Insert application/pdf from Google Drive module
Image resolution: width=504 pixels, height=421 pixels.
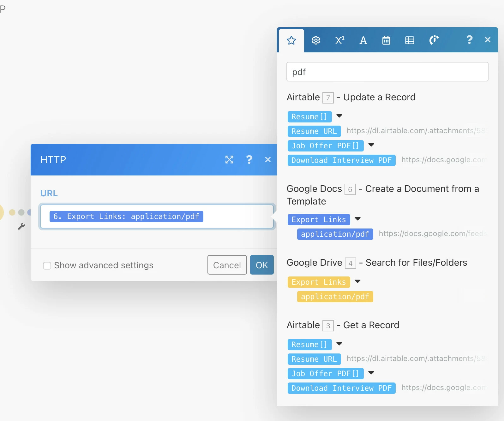pyautogui.click(x=335, y=297)
